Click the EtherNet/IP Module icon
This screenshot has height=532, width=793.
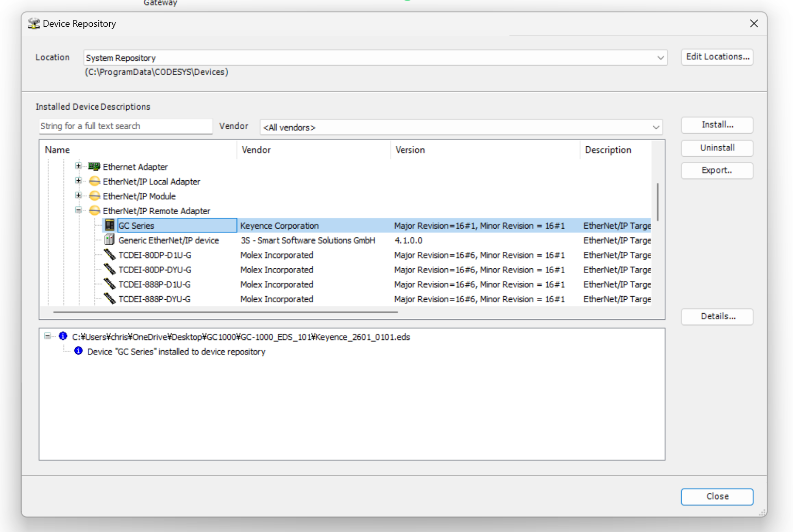(x=94, y=196)
